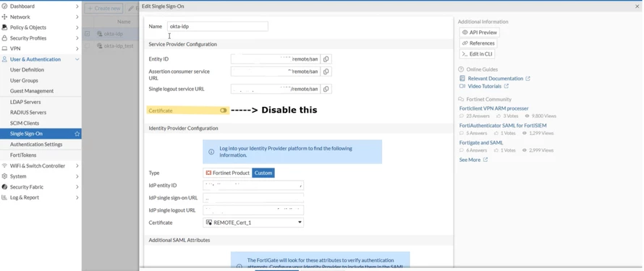Click the Security Fabric icon

(4, 187)
